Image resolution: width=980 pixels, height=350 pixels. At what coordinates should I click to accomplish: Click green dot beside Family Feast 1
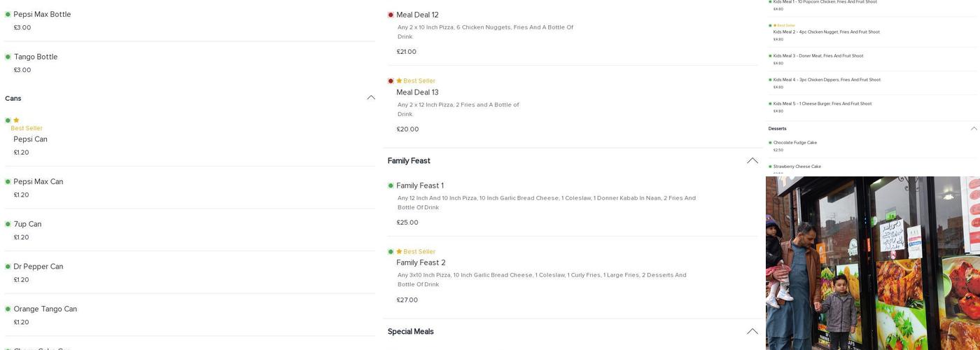click(x=391, y=185)
